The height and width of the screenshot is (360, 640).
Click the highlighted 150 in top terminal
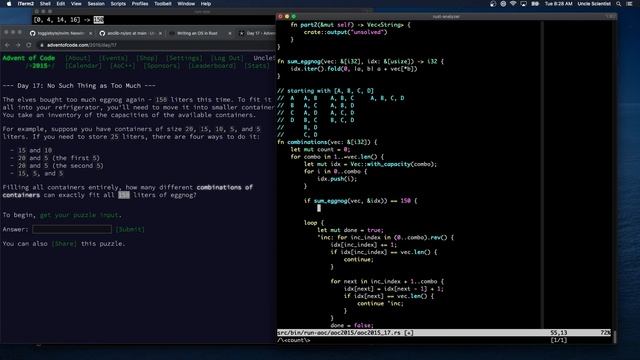[98, 20]
